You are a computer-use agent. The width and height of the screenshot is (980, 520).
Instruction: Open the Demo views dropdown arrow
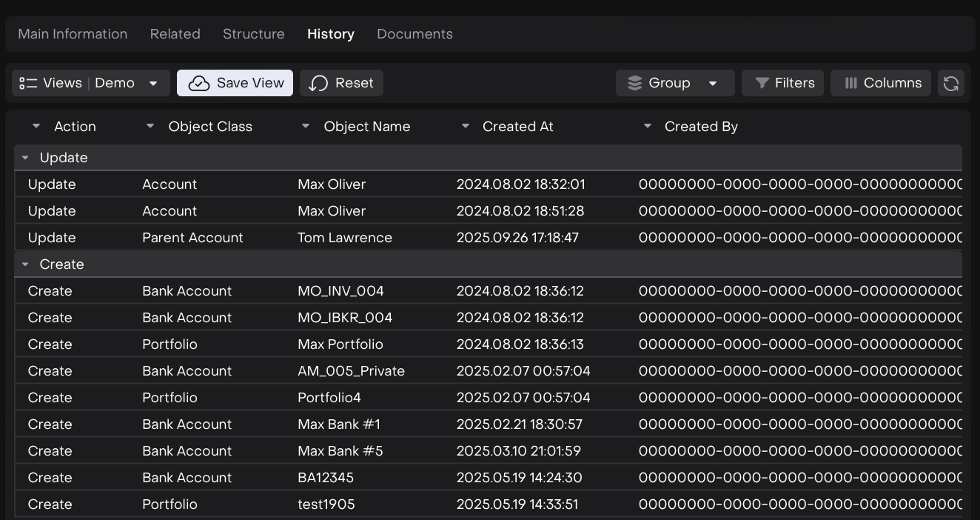tap(153, 83)
